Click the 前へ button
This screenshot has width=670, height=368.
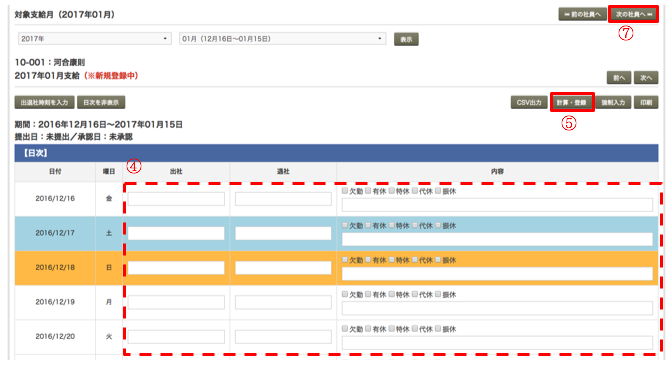coord(619,78)
